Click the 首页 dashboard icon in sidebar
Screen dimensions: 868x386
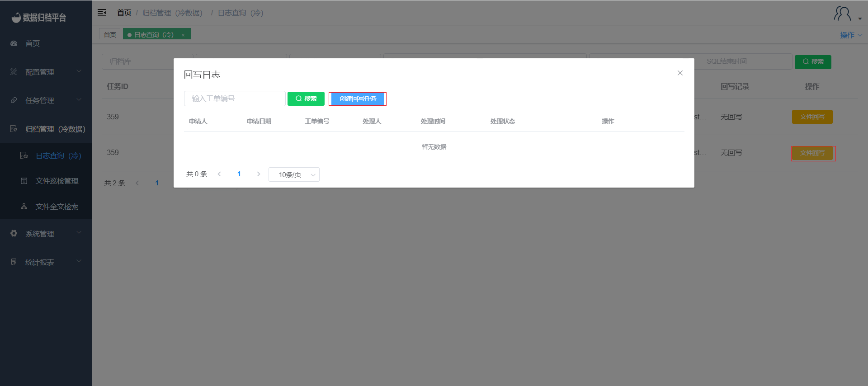pyautogui.click(x=14, y=43)
